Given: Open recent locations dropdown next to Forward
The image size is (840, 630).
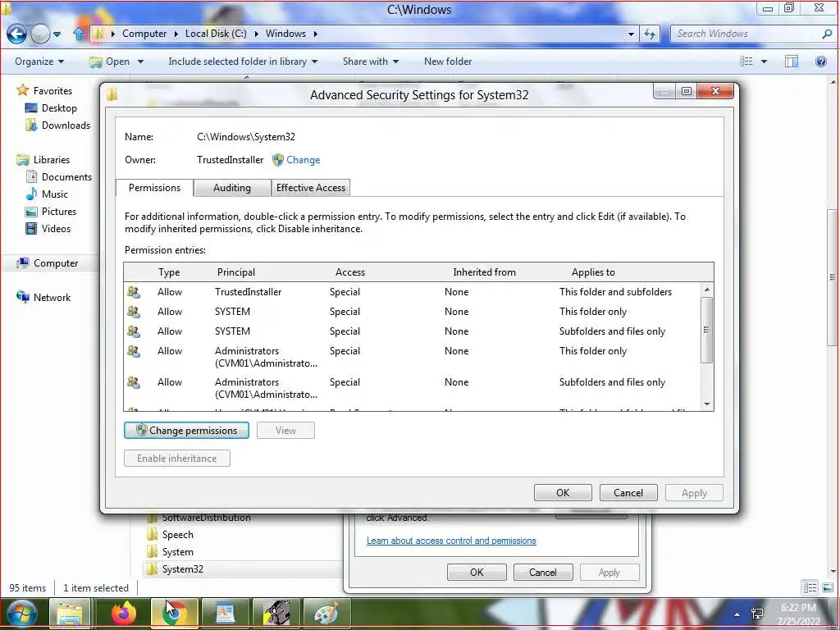Looking at the screenshot, I should coord(57,34).
